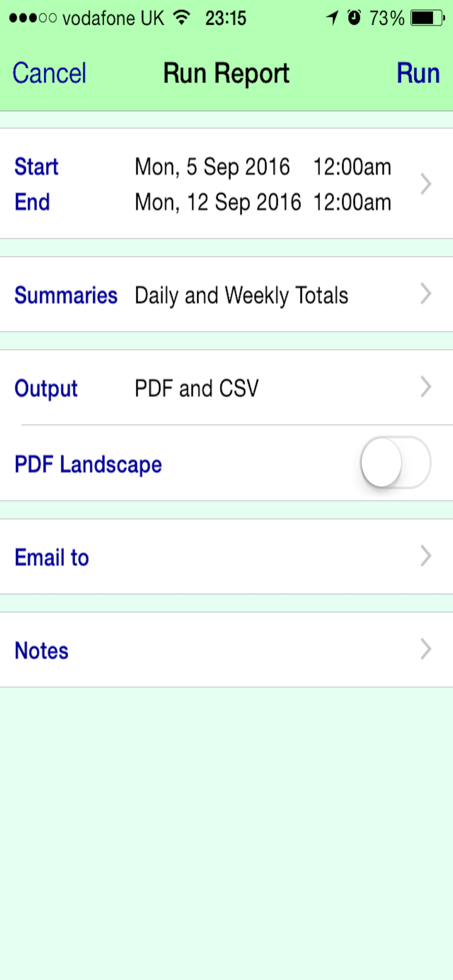
Task: Open Output format chevron
Action: point(426,388)
